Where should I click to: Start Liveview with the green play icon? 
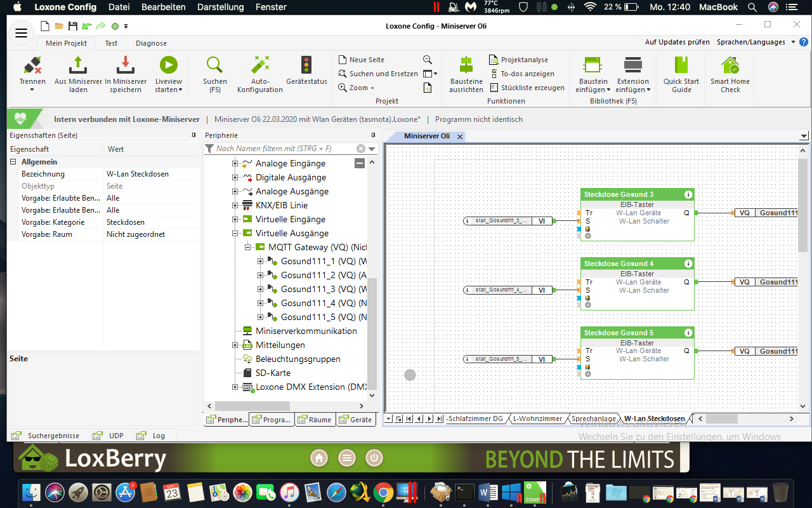168,65
